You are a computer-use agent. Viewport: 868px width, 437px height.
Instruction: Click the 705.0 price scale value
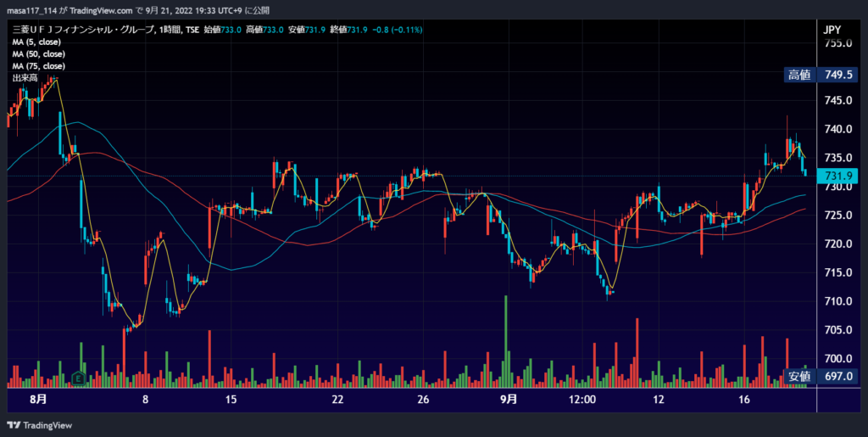coord(837,330)
